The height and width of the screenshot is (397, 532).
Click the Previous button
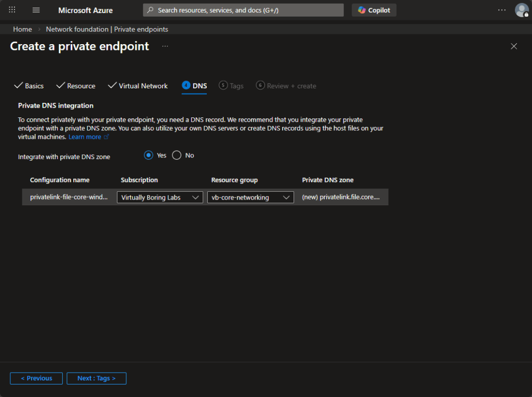tap(36, 378)
